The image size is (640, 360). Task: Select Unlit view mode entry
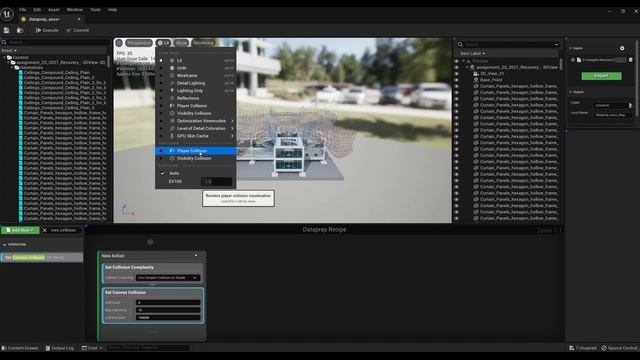click(196, 68)
